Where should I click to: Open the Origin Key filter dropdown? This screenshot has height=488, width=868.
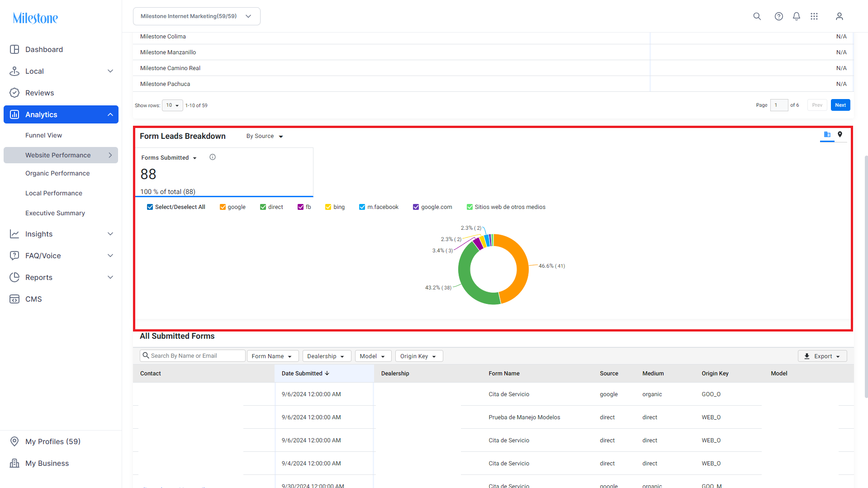click(x=419, y=356)
